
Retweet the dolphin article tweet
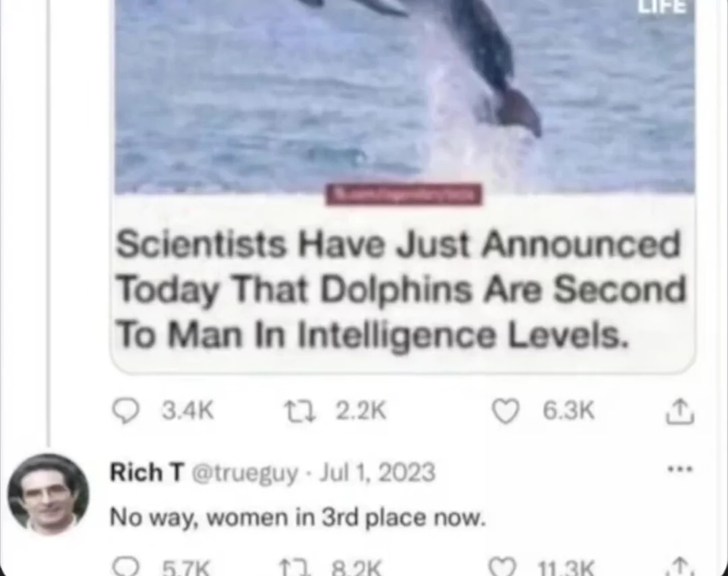(x=300, y=411)
